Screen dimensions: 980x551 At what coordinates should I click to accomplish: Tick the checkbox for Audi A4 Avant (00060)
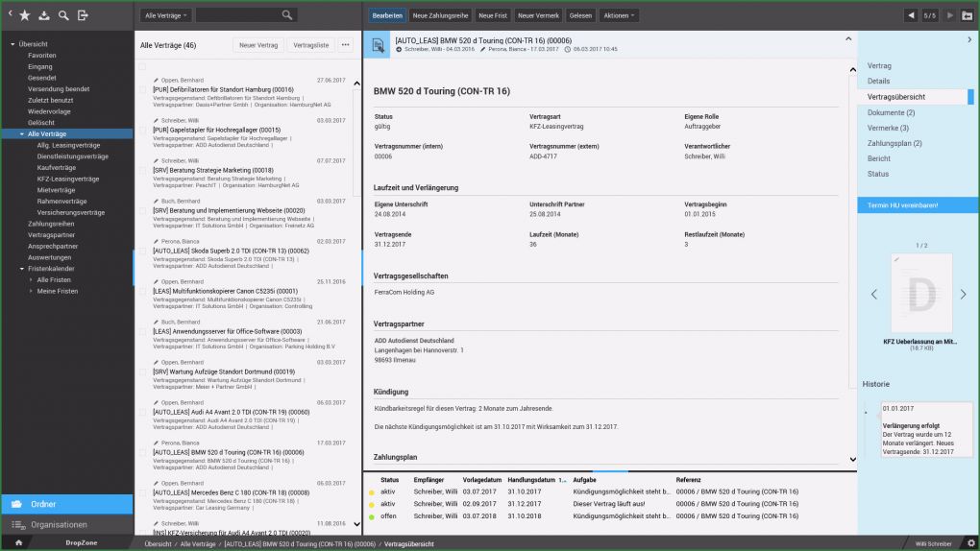coord(142,413)
